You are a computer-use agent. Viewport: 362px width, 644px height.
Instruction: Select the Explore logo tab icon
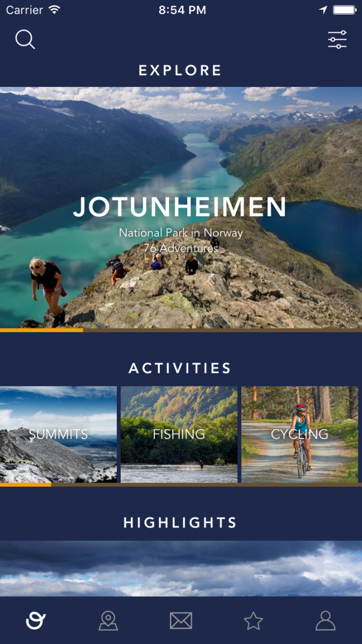[36, 621]
